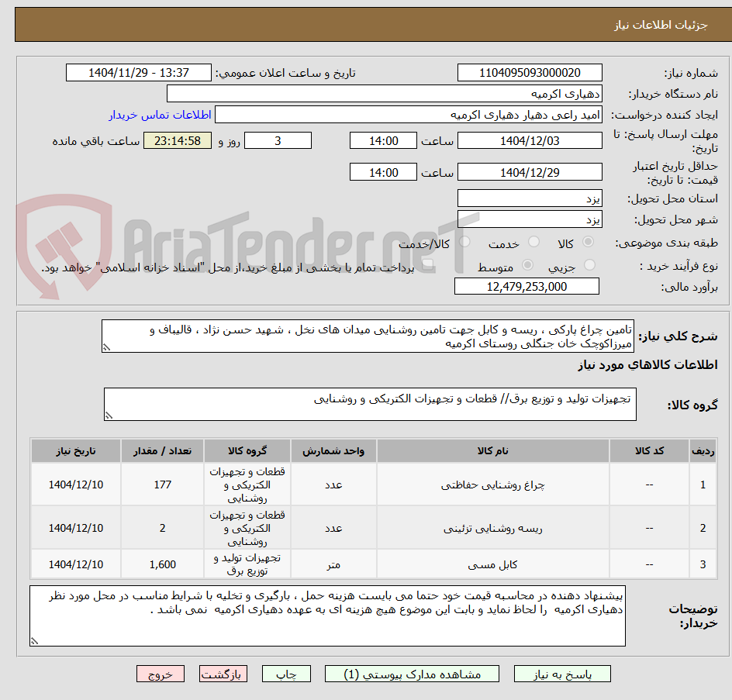Click the شهر محل تحویل field یزد
This screenshot has height=700, width=732.
coord(530,219)
